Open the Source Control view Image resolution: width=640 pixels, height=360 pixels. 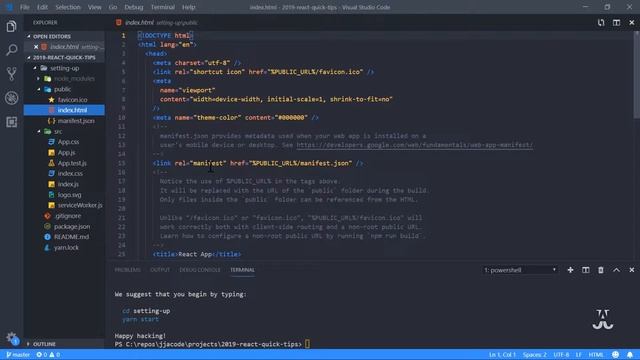[x=11, y=74]
